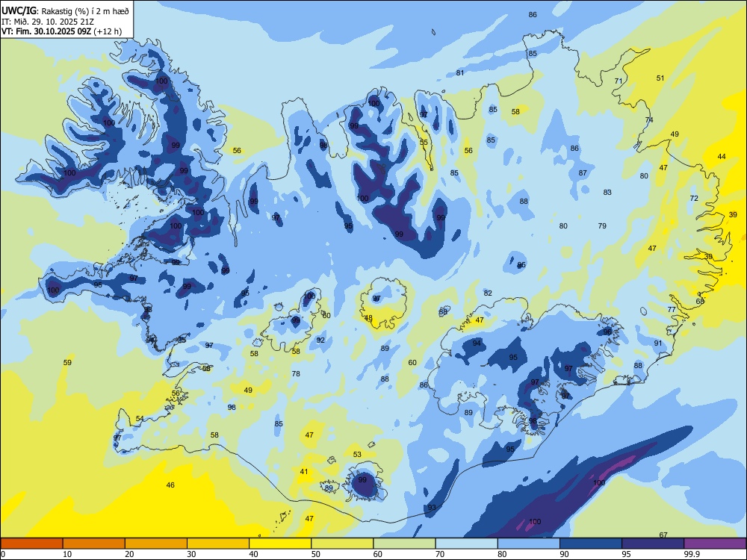Select the 30–40 legend color block

(x=218, y=544)
